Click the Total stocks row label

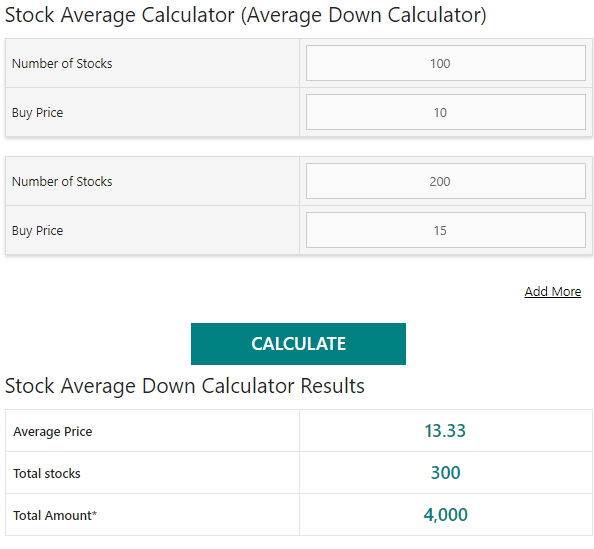pos(47,473)
